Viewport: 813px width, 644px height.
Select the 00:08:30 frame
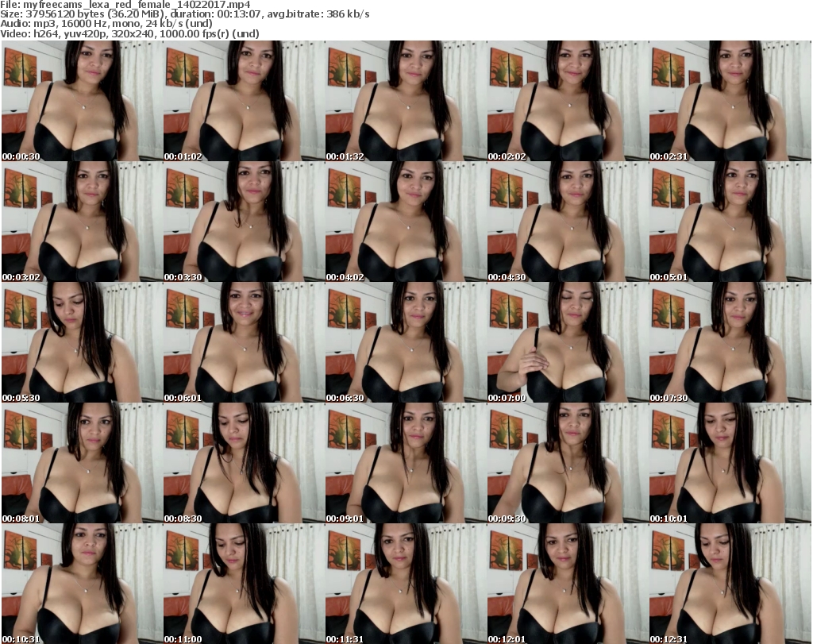245,463
